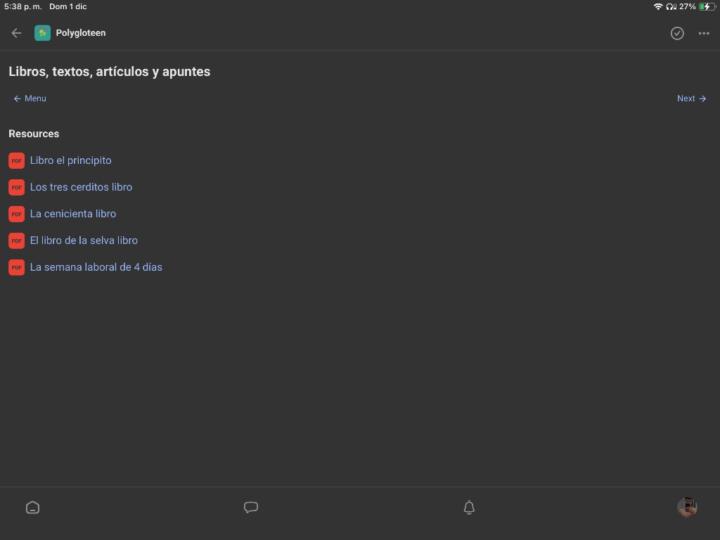Click PDF icon for Libro el principito
This screenshot has width=720, height=540.
pos(17,161)
